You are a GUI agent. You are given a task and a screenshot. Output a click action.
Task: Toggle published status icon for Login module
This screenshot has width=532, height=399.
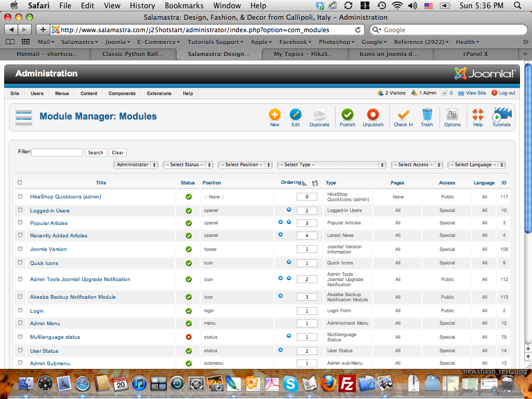click(189, 311)
